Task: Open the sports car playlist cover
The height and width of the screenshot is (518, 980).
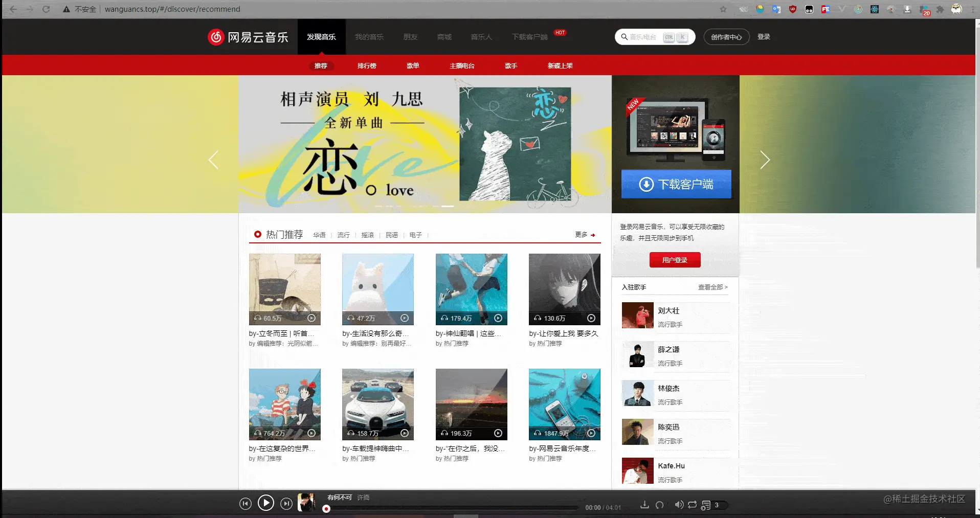Action: click(378, 404)
